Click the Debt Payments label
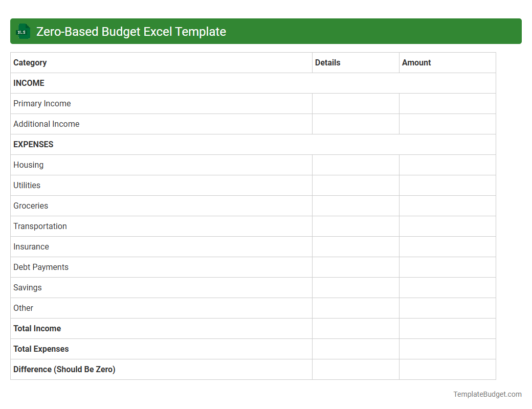The image size is (532, 409). 40,267
